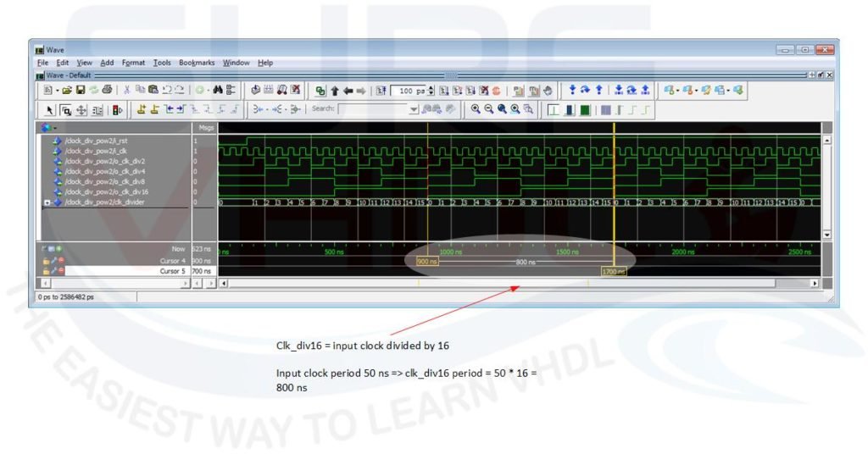
Task: Click the Zoom In on Active Cursor icon
Action: (x=515, y=109)
